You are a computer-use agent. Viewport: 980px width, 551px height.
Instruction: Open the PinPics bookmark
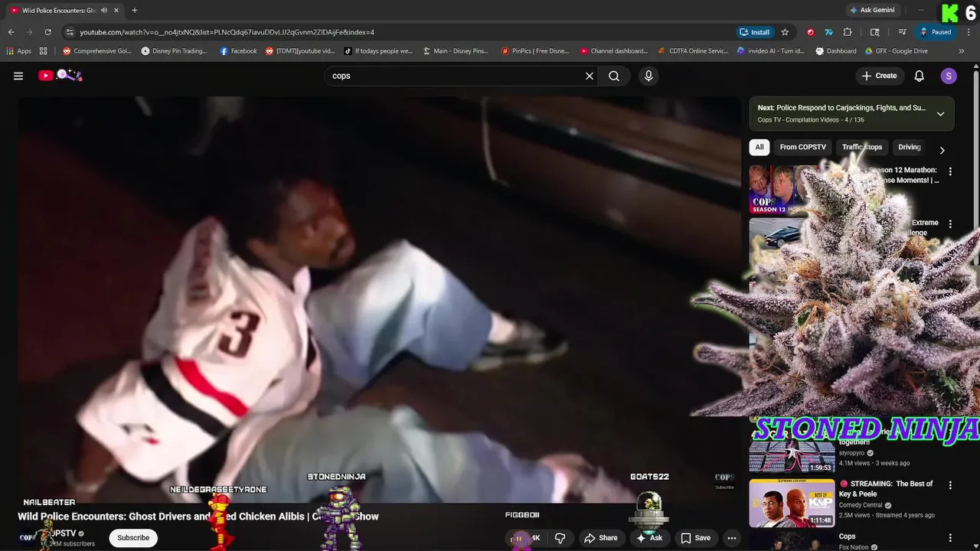[x=535, y=51]
